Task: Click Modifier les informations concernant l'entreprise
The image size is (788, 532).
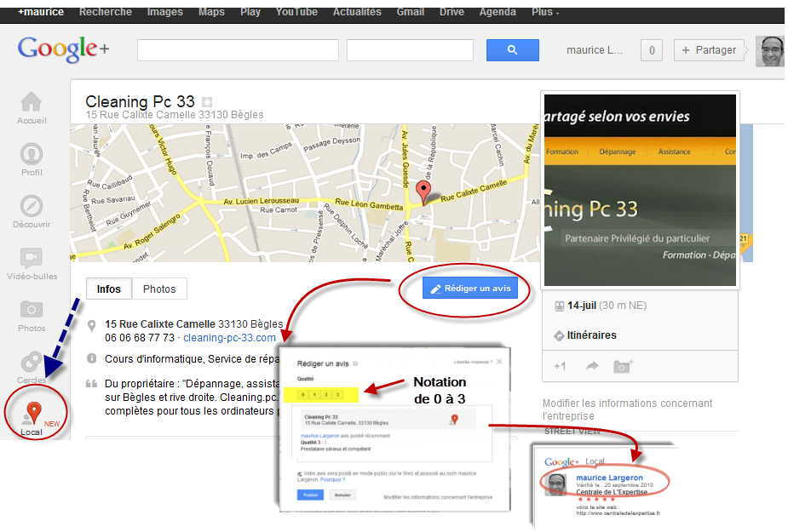Action: point(627,409)
